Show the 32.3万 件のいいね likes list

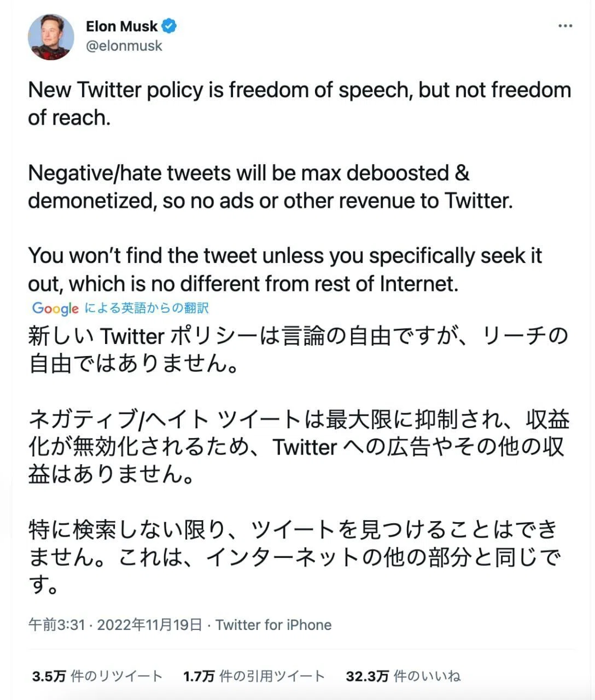403,676
